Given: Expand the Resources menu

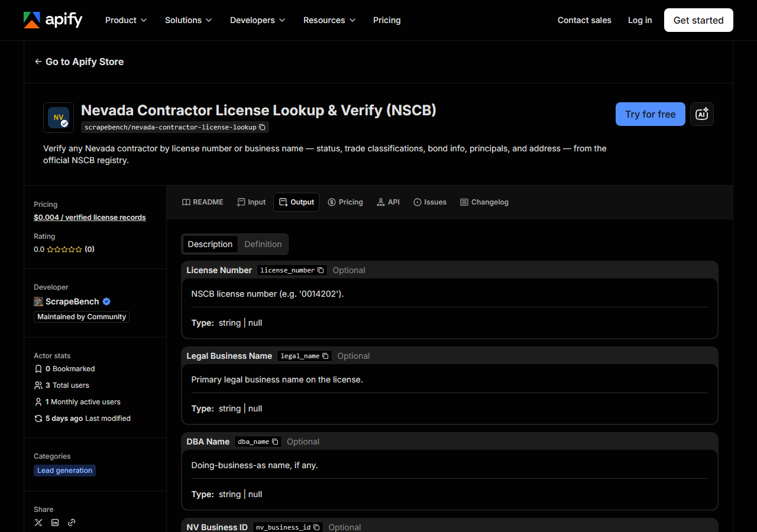Looking at the screenshot, I should tap(329, 20).
